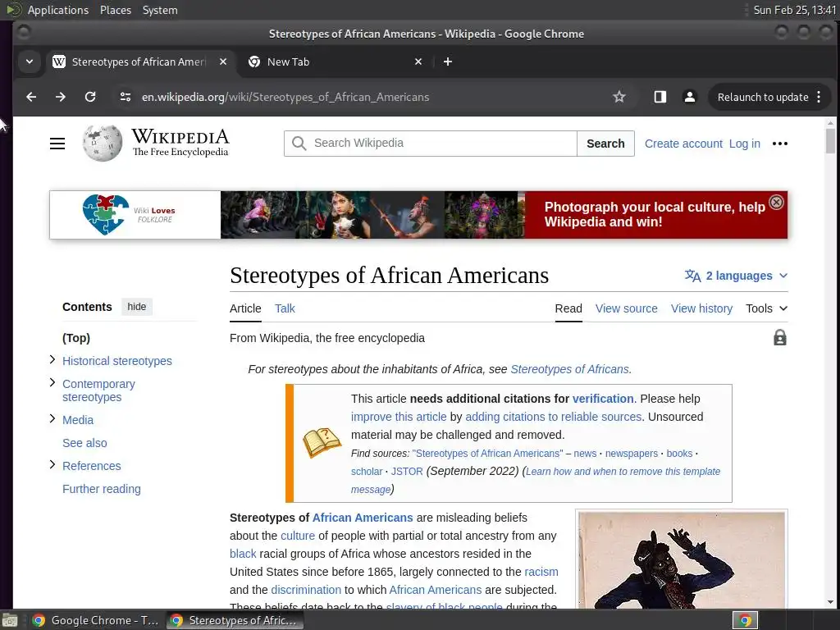
Task: Select the Article tab
Action: pyautogui.click(x=245, y=308)
